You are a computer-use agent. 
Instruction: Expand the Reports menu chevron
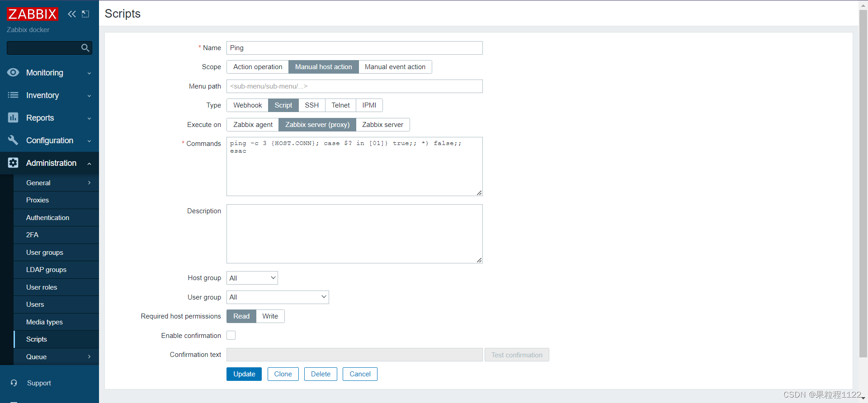[89, 118]
